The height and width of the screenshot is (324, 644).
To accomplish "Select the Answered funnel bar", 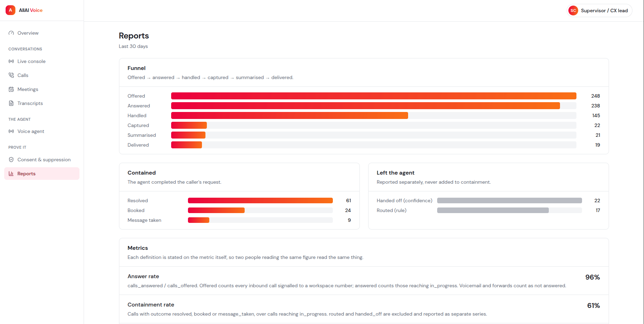I will tap(365, 106).
